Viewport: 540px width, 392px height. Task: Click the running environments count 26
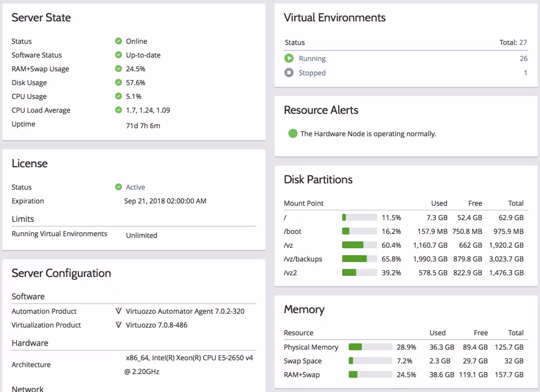click(523, 59)
